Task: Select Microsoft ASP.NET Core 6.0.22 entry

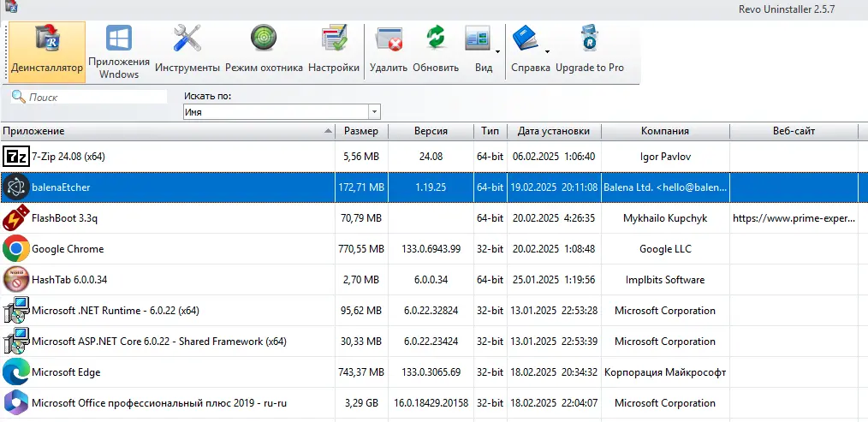Action: 159,342
